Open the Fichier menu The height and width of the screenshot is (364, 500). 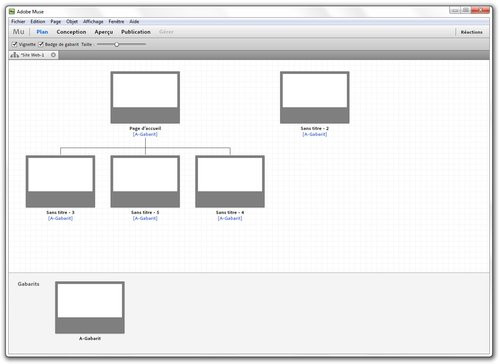pos(18,21)
